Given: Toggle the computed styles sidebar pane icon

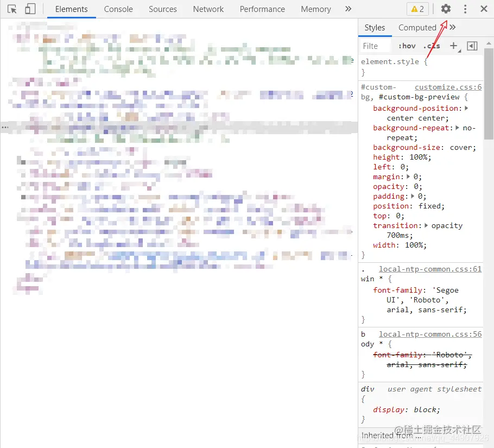Looking at the screenshot, I should (472, 46).
